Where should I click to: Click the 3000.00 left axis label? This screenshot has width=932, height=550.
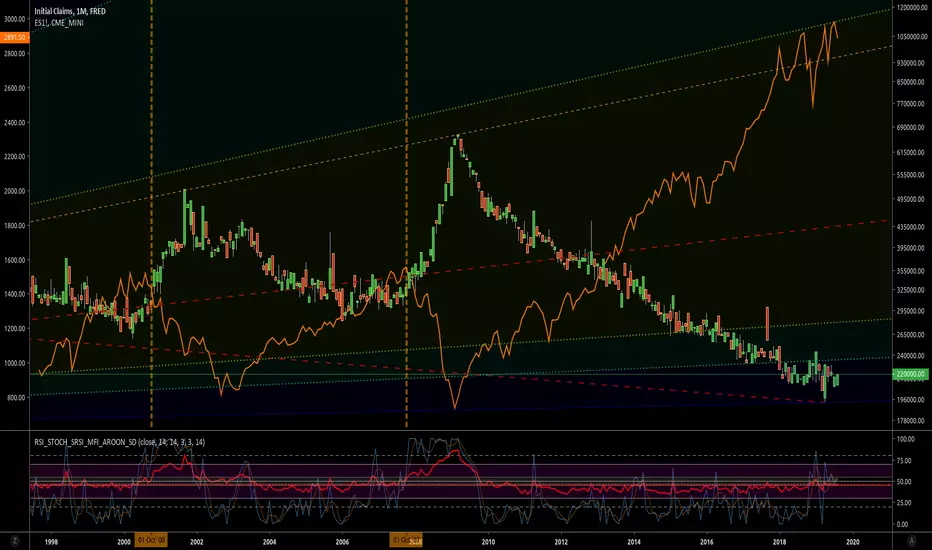(14, 19)
